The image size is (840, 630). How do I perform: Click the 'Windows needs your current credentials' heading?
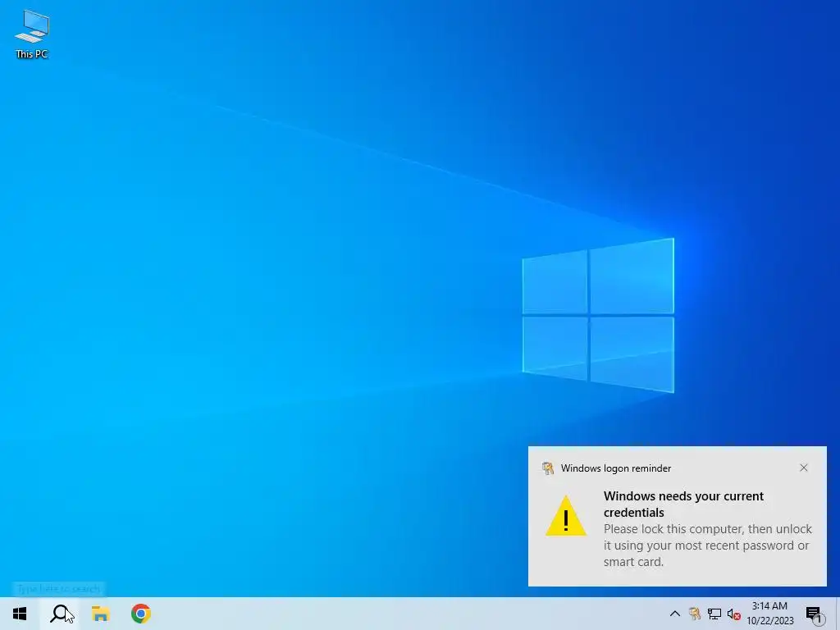coord(683,504)
